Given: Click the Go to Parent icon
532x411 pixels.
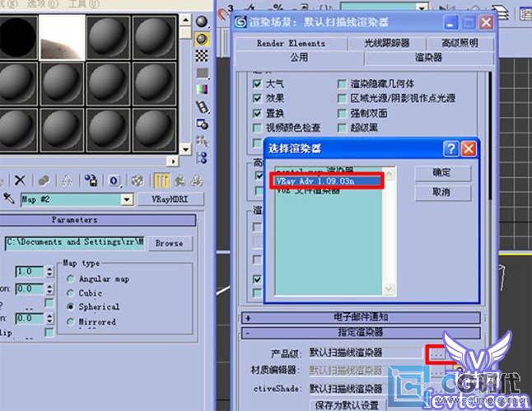Looking at the screenshot, I should 180,181.
